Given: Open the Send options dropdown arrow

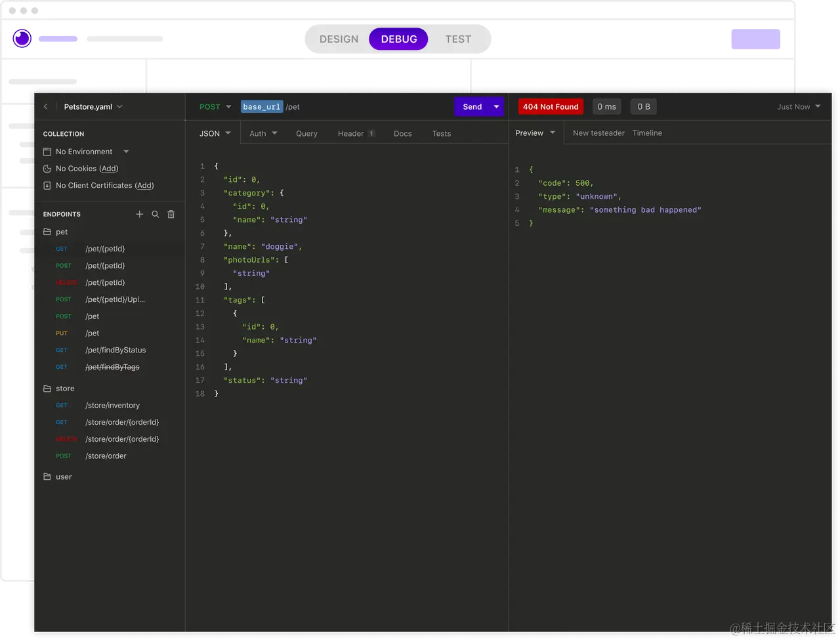Looking at the screenshot, I should pyautogui.click(x=497, y=107).
